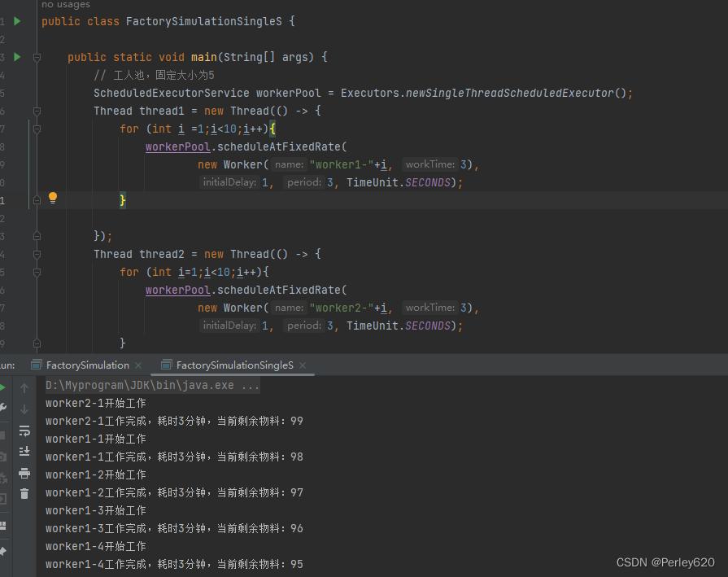The height and width of the screenshot is (577, 728).
Task: Click console line ending with 剩余物料: 95
Action: tap(174, 564)
